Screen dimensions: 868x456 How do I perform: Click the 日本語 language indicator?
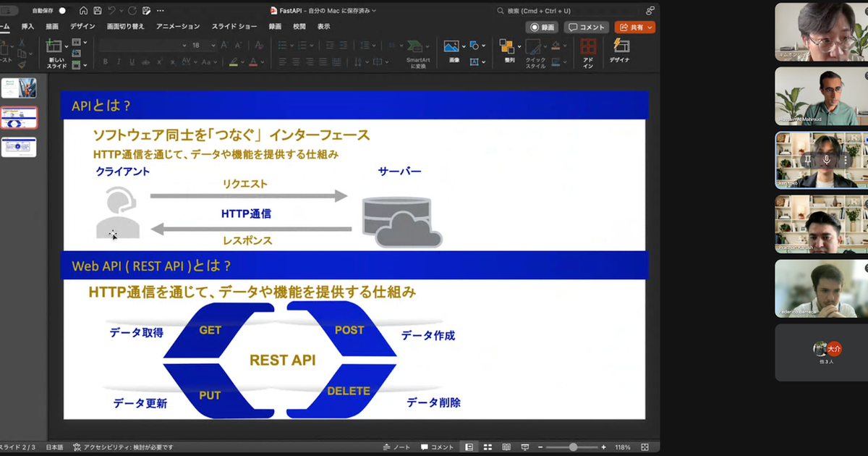pos(54,447)
